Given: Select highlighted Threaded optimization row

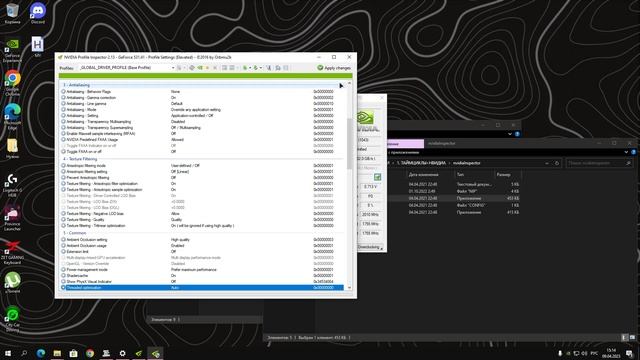Looking at the screenshot, I should [202, 288].
